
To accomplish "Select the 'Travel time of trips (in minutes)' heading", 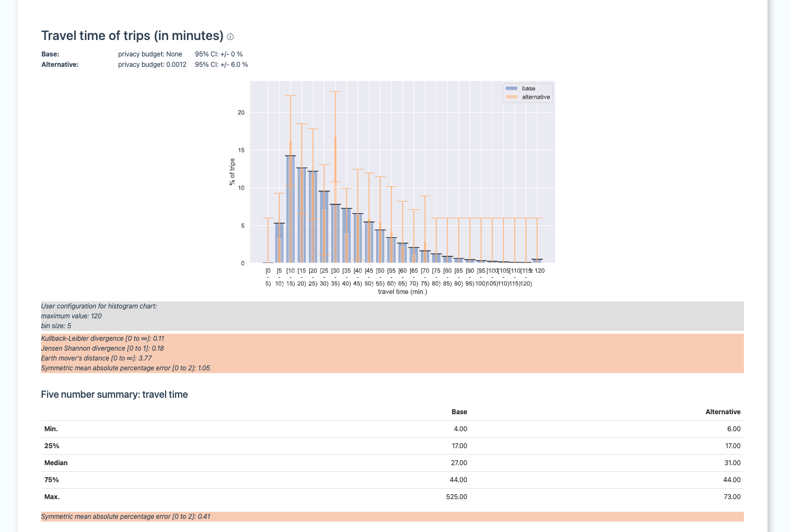I will [x=132, y=36].
